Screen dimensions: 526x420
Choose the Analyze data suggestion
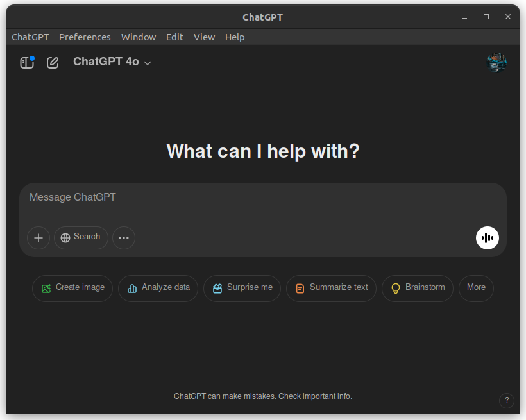(158, 288)
